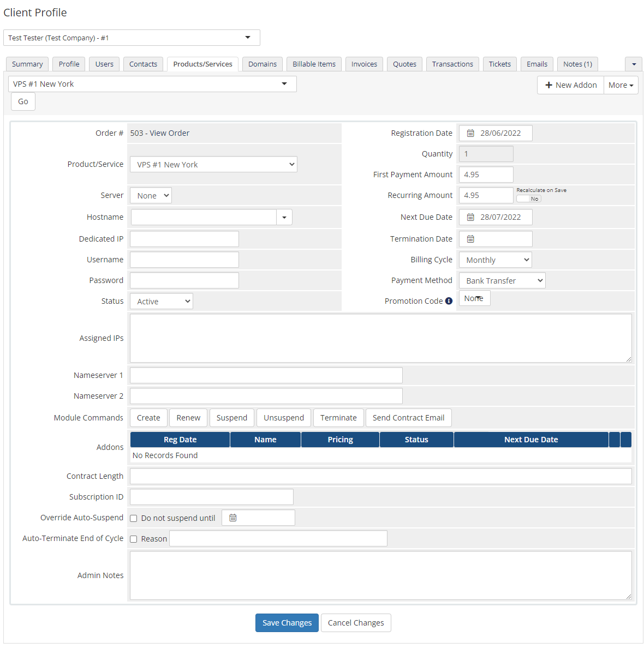Viewport: 644px width, 649px height.
Task: Expand the Hostname dropdown arrow
Action: [284, 217]
